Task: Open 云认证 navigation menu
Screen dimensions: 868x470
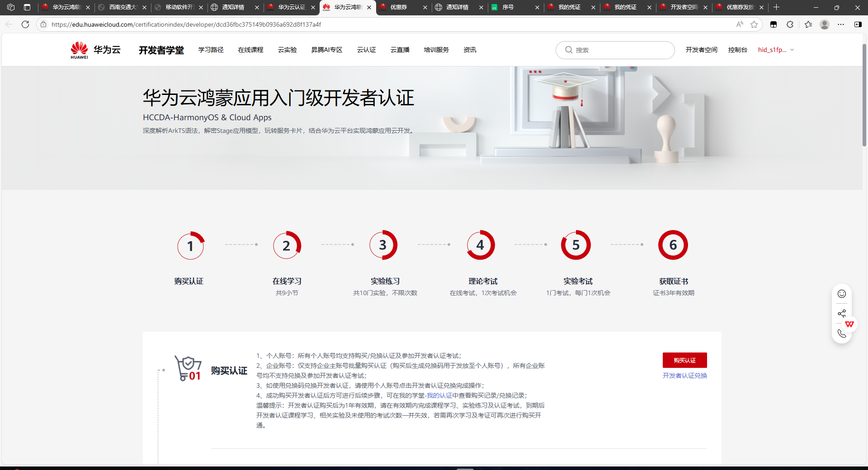Action: pos(366,50)
